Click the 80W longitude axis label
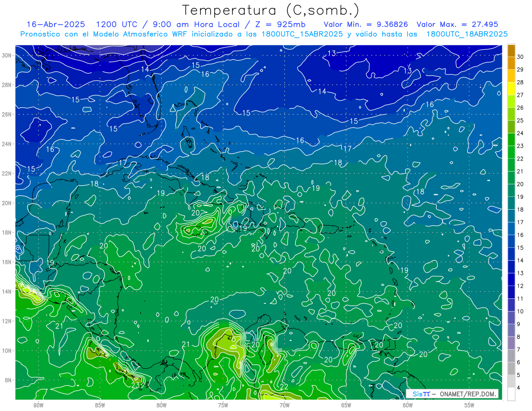The image size is (532, 411). click(x=161, y=405)
